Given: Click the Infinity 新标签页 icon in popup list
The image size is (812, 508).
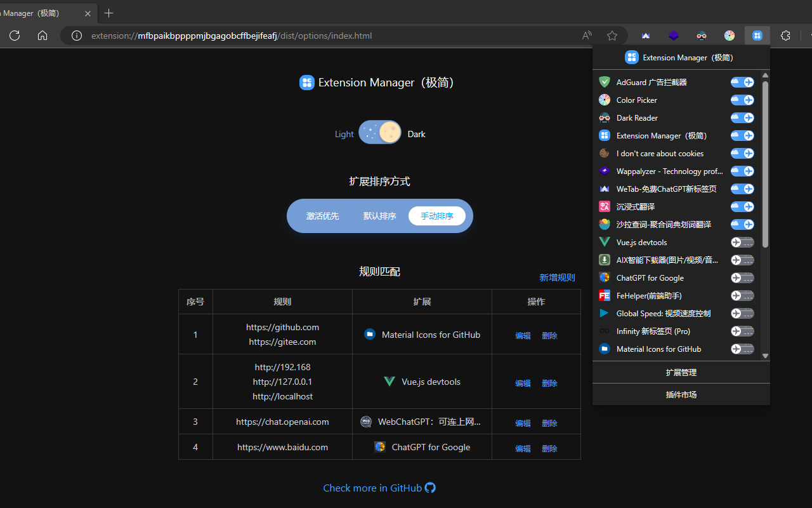Looking at the screenshot, I should point(605,331).
